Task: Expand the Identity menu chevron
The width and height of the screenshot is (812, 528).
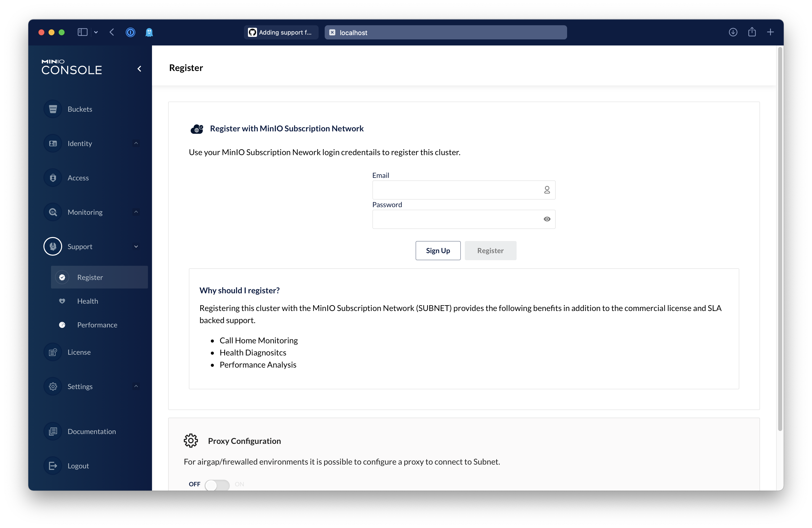Action: [x=136, y=143]
